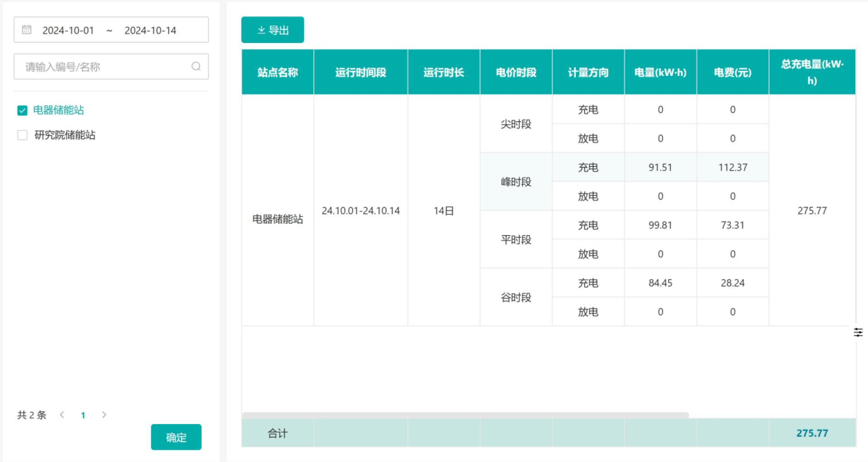Click 放电 in the 谷时段 row
This screenshot has width=868, height=462.
point(588,312)
